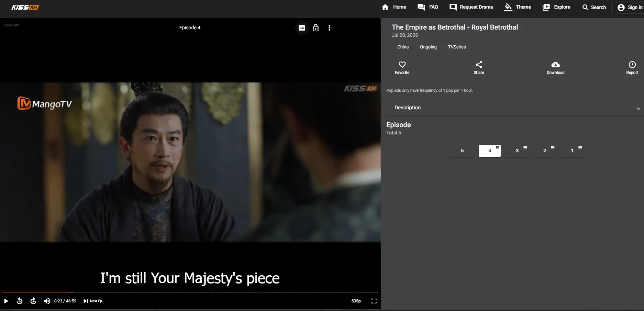Viewport: 644px width, 311px height.
Task: Open the Home page
Action: [x=394, y=7]
